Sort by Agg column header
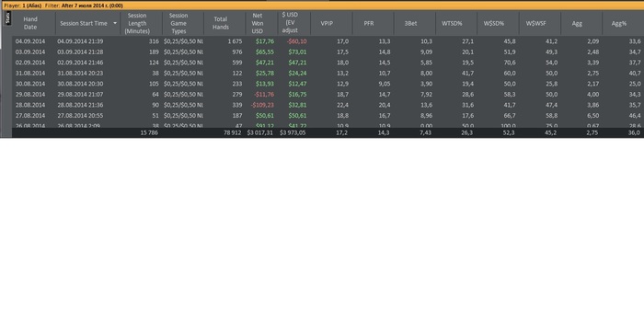Image resolution: width=644 pixels, height=332 pixels. [577, 23]
